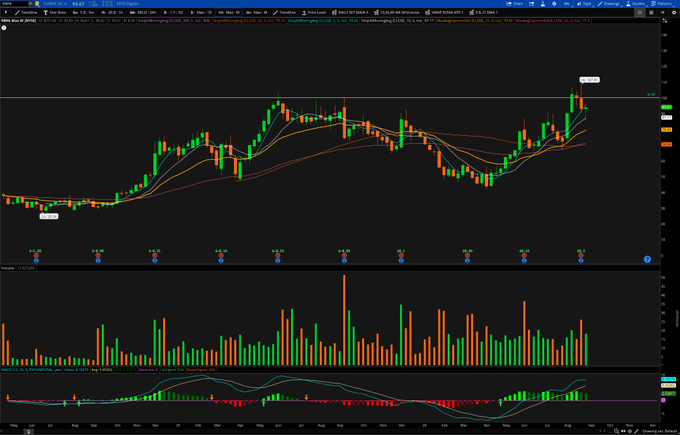This screenshot has width=680, height=435.
Task: Click the horizontal scrollbar handle at bottom
Action: [29, 432]
